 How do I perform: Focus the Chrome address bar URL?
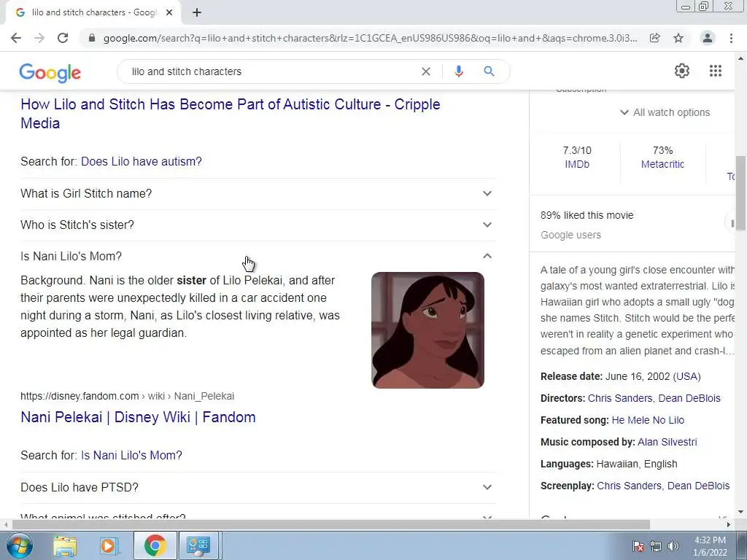point(370,38)
